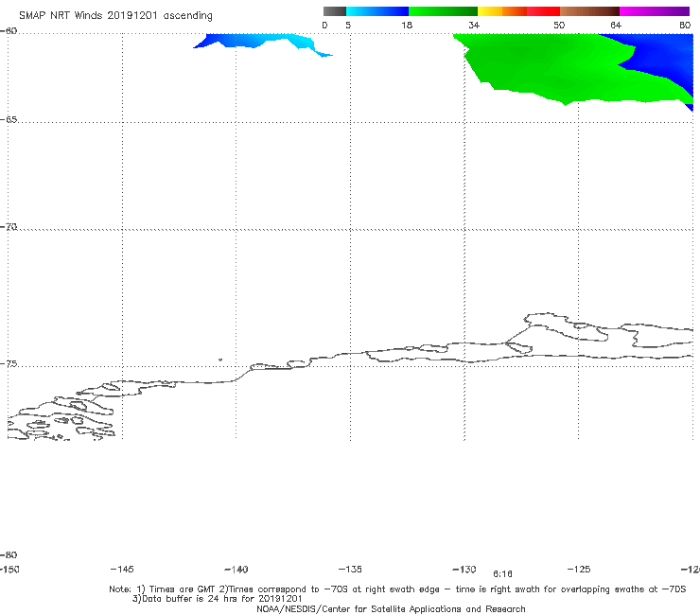Click the note line beginning 'Note: 1) Times are GMT'
Image resolution: width=700 pixels, height=615 pixels.
[397, 589]
